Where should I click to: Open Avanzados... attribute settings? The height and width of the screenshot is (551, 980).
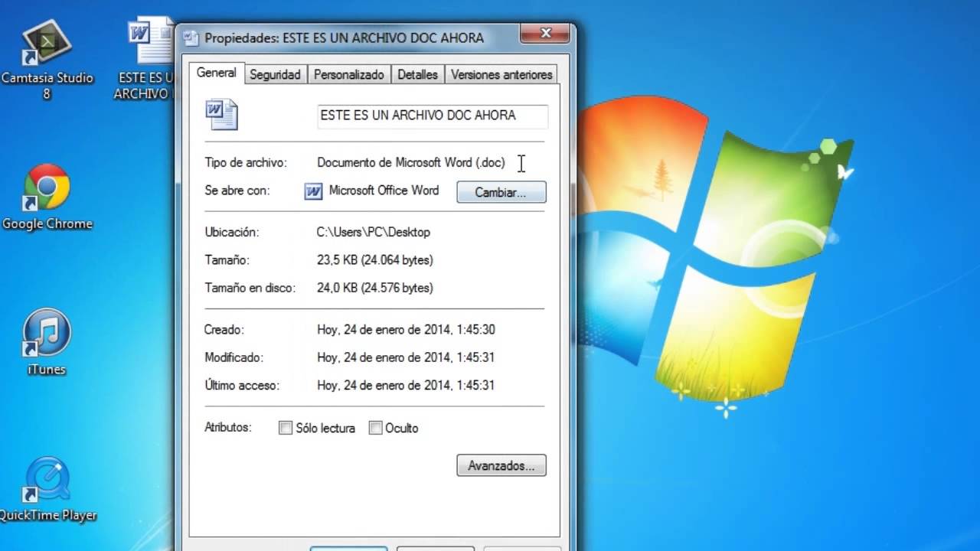tap(501, 465)
